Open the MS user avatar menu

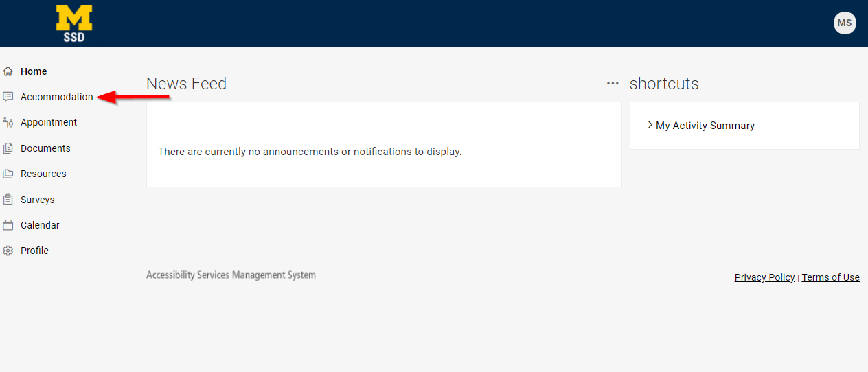pos(845,23)
